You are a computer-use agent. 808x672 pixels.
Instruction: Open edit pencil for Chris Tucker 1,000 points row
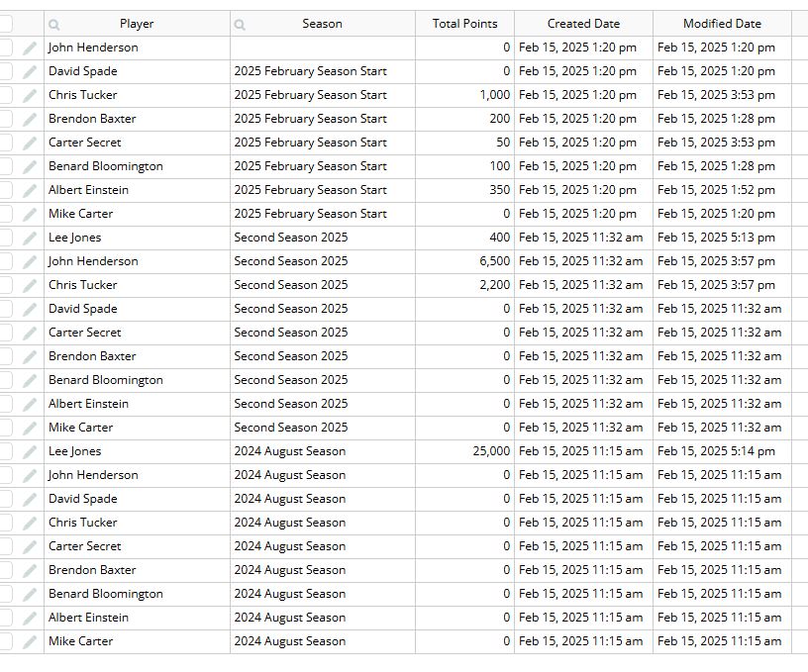(x=30, y=95)
